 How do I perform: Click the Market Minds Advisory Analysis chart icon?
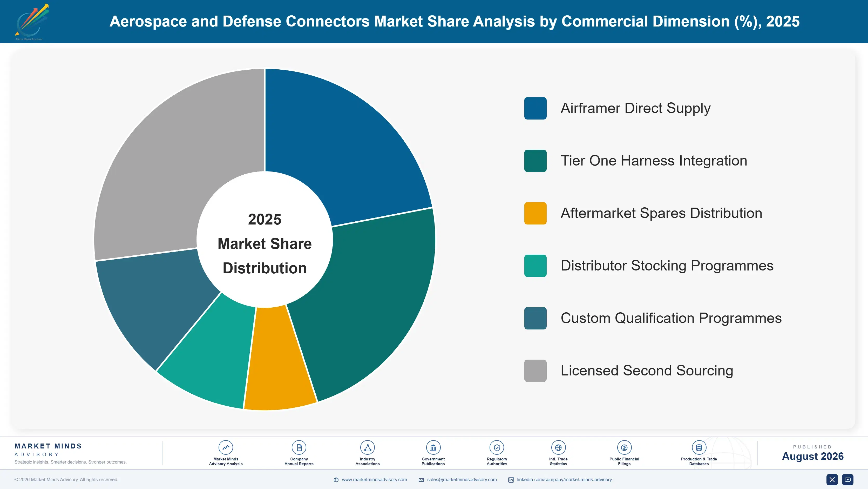(x=226, y=447)
